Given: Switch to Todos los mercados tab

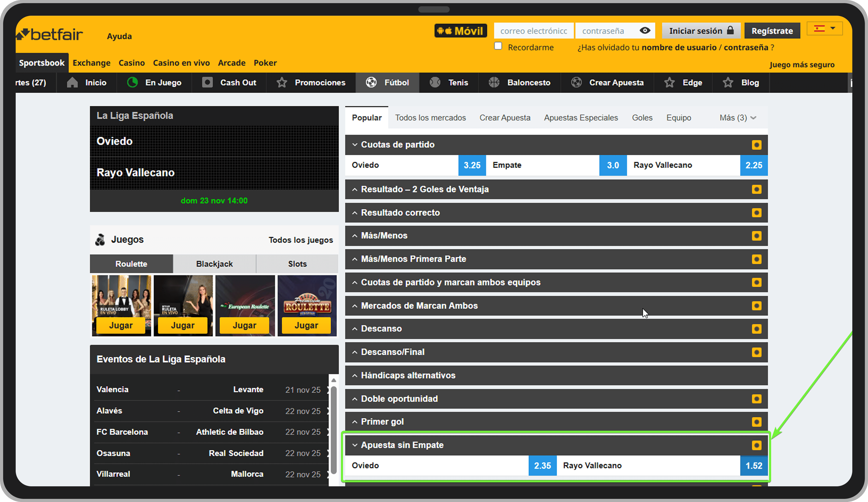Looking at the screenshot, I should 431,118.
